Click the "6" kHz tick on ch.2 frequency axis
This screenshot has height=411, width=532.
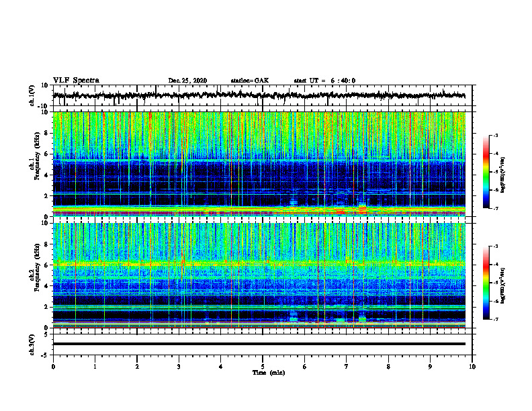(46, 265)
